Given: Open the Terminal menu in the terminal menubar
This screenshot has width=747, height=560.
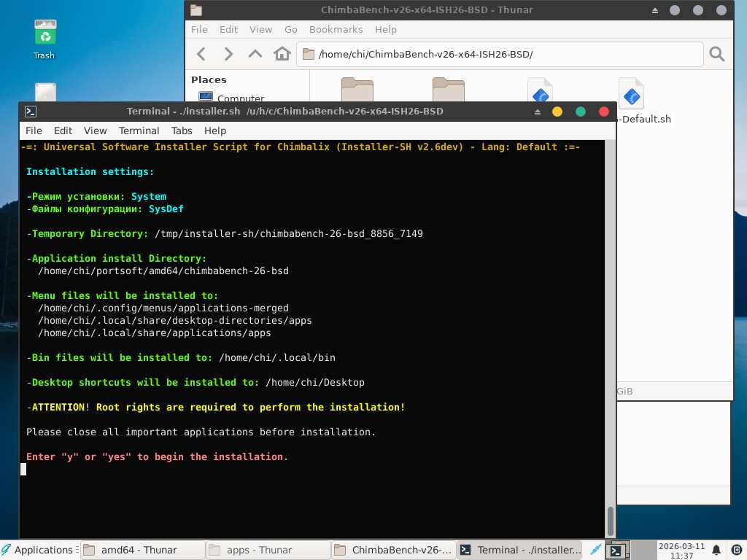Looking at the screenshot, I should (139, 131).
